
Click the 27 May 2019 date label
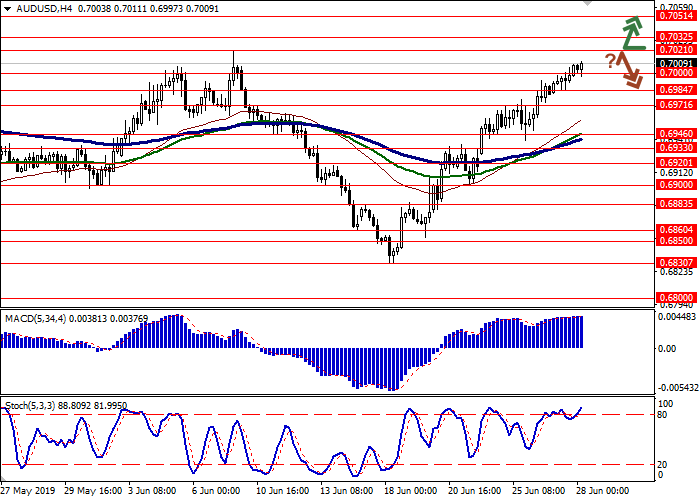tap(28, 491)
